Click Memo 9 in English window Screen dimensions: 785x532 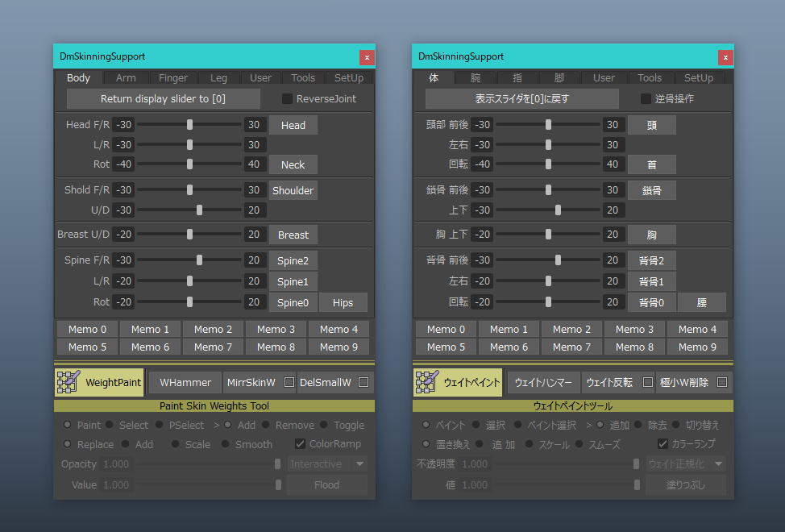(x=339, y=347)
